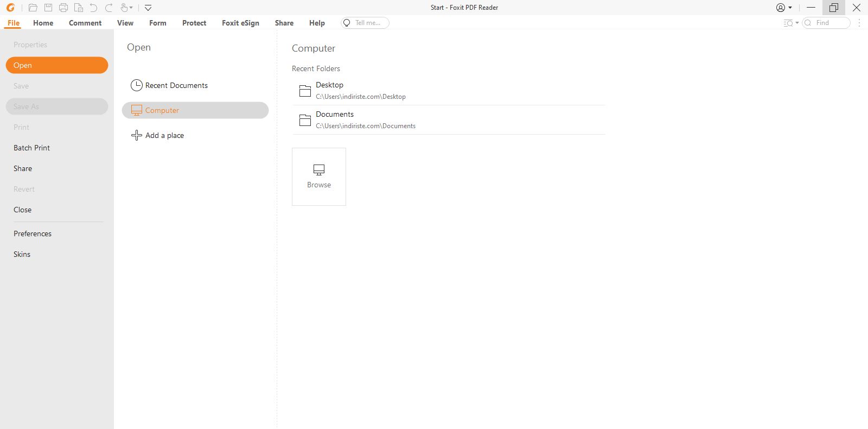Restore down the Foxit window
Screen dimensions: 868x429
point(834,8)
